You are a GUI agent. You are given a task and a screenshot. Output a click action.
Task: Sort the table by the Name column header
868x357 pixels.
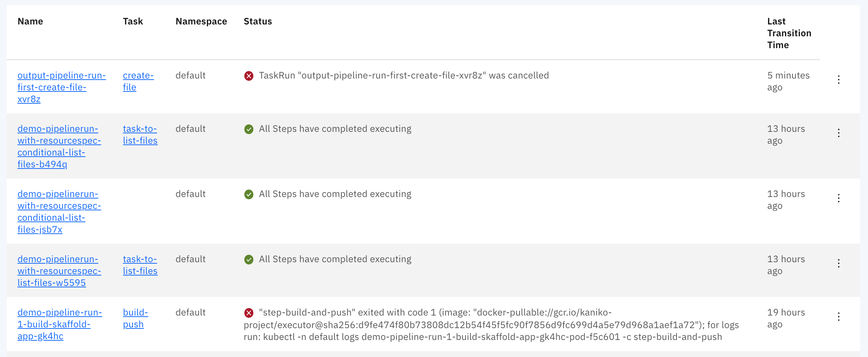(30, 21)
